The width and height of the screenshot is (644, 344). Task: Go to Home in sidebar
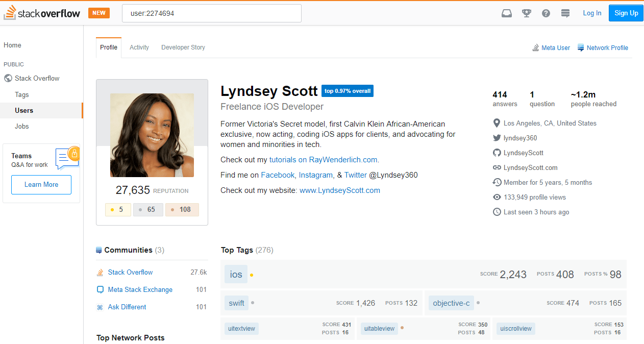[13, 45]
